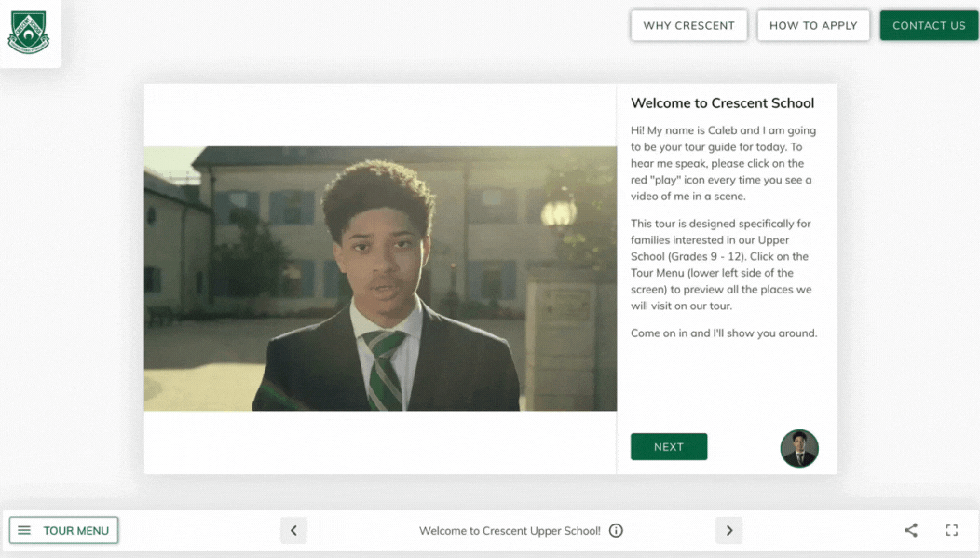Open the Tour Menu

click(63, 530)
